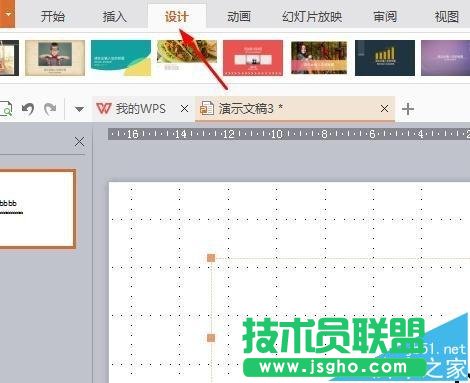
Task: Open the 视图 ribbon tab
Action: pos(447,16)
